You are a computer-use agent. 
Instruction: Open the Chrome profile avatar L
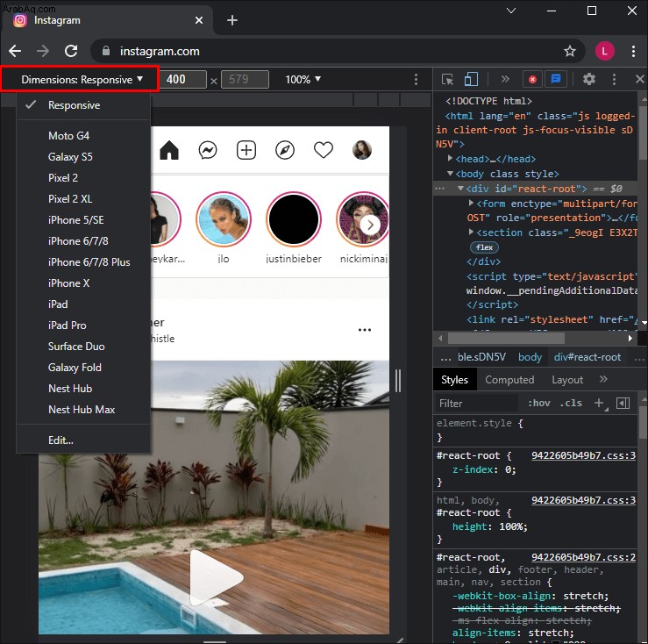[604, 51]
